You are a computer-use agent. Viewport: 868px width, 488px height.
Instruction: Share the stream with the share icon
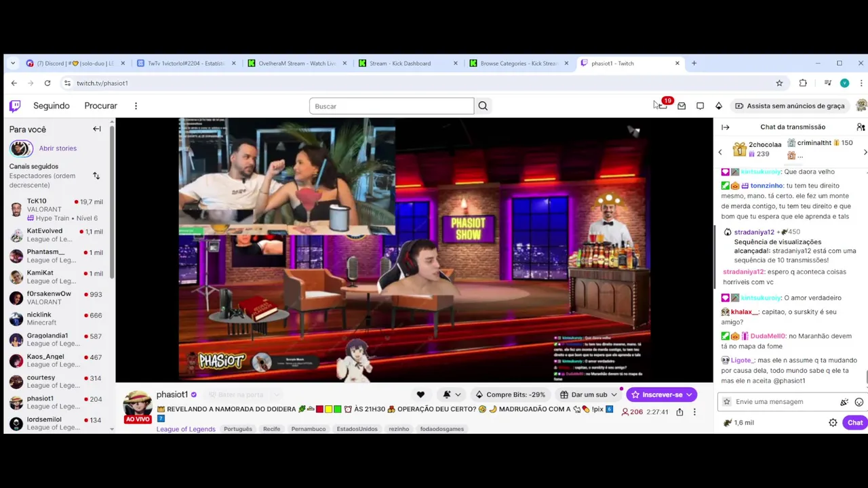[x=679, y=411]
